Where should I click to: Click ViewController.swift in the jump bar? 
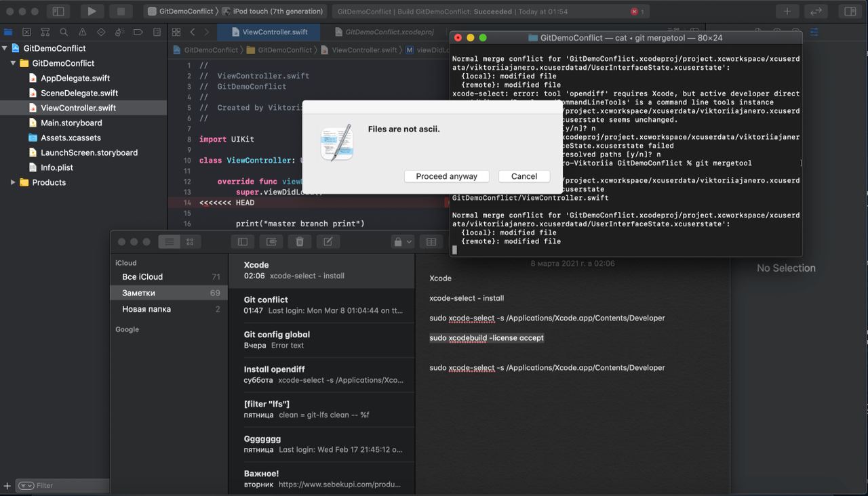359,50
